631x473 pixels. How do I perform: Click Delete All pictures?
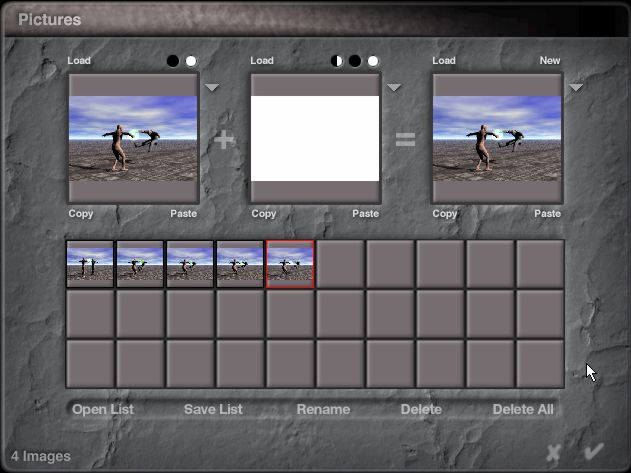coord(523,409)
